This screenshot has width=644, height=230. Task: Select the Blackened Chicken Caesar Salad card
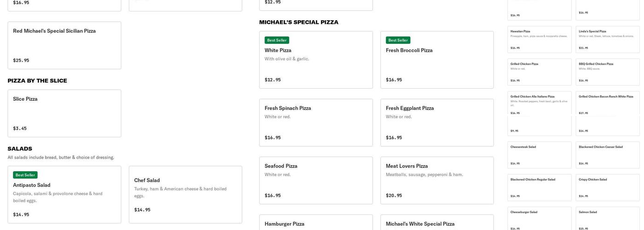(x=607, y=155)
